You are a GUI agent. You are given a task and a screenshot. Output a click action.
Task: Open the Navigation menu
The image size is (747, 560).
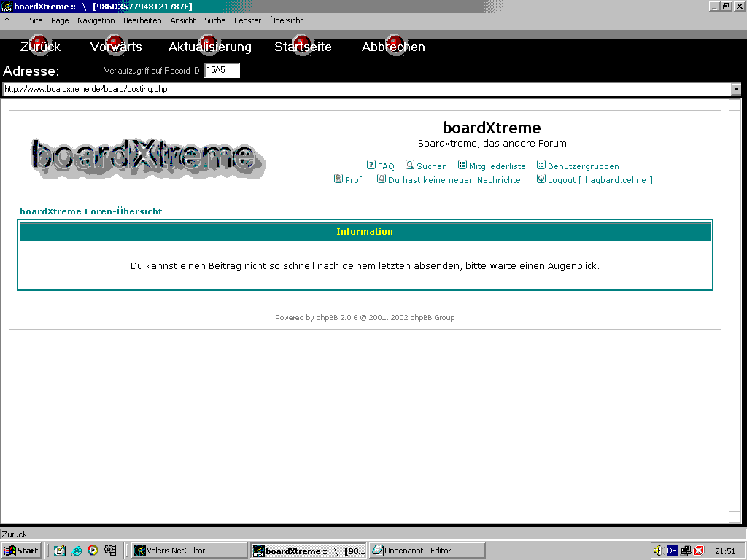[96, 20]
